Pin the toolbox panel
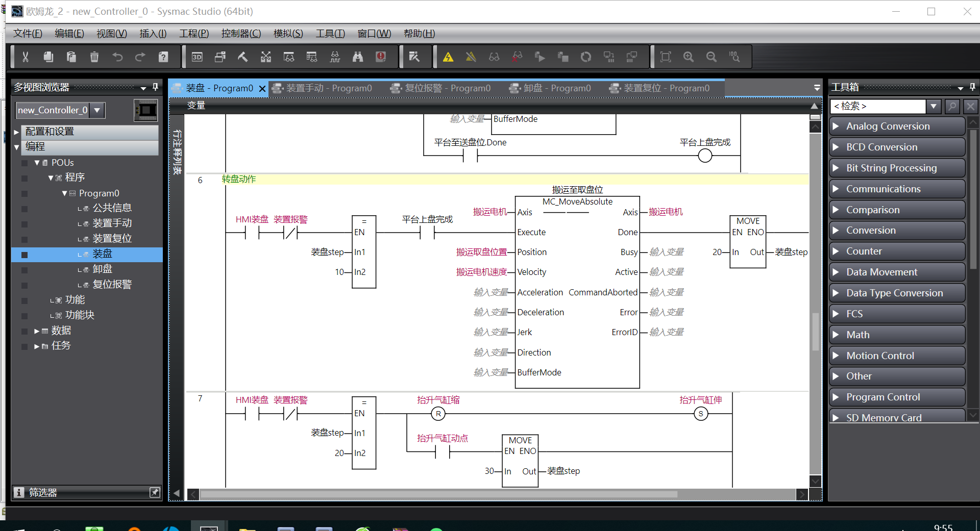Screen dimensions: 980x531 pyautogui.click(x=972, y=87)
